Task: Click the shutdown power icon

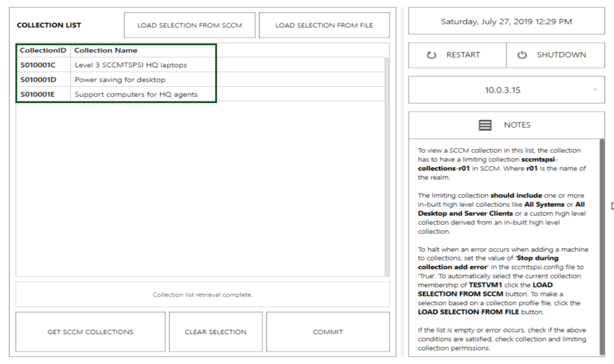Action: [x=522, y=55]
